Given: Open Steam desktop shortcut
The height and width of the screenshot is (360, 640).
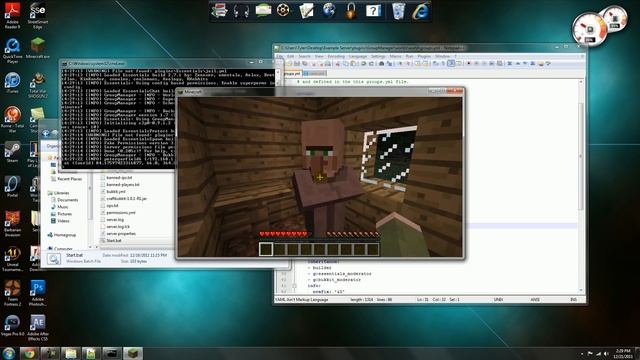Looking at the screenshot, I should tap(12, 152).
